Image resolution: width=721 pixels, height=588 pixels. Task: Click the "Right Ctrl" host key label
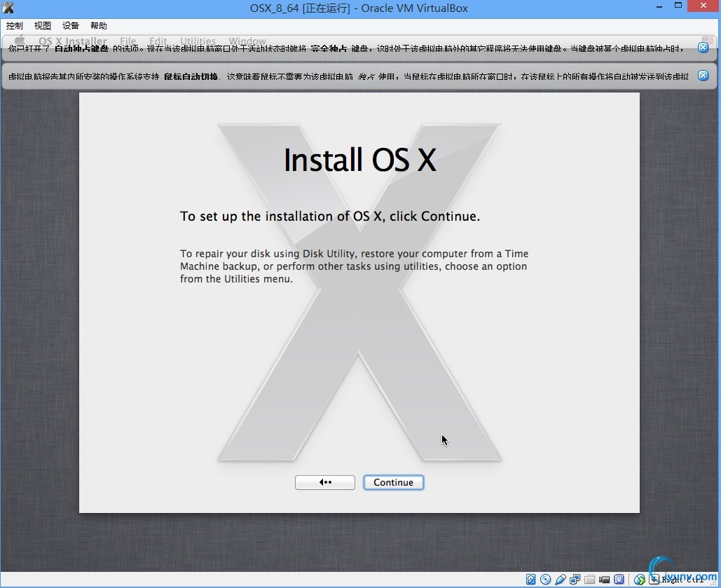[x=682, y=580]
